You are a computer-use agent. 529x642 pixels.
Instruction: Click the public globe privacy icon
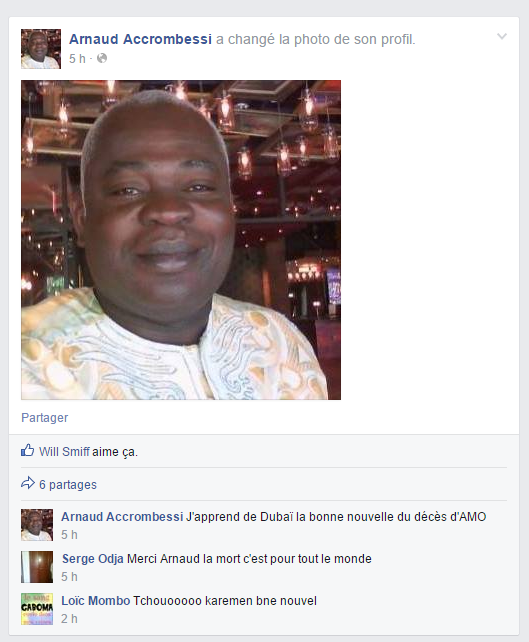pyautogui.click(x=102, y=59)
